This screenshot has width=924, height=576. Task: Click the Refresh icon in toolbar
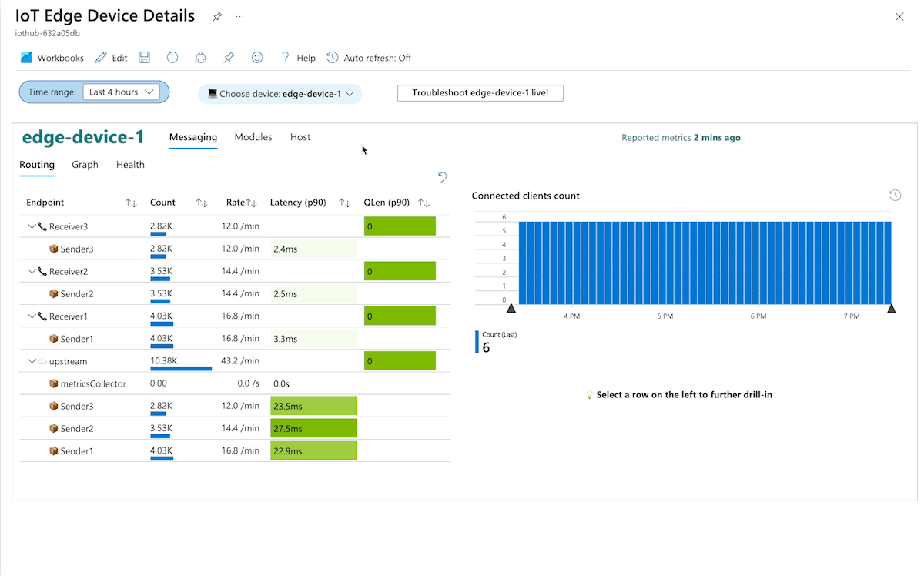(172, 58)
